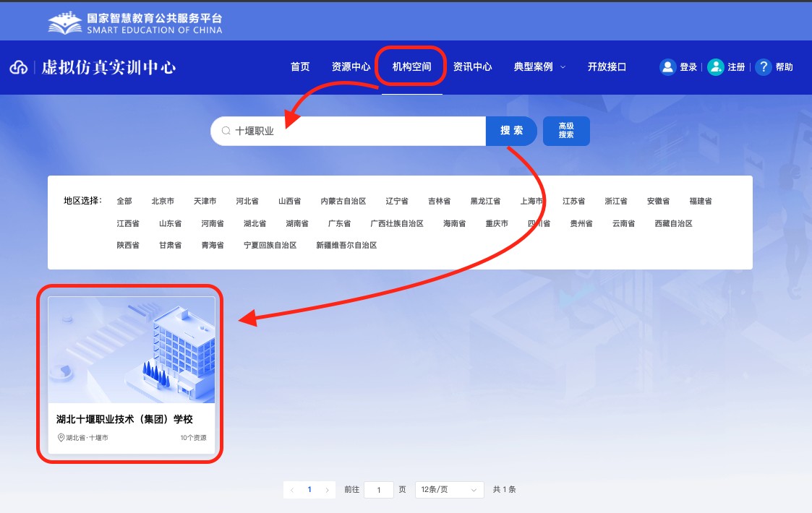Click the login user avatar icon
Screen dimensions: 812x513
(667, 67)
